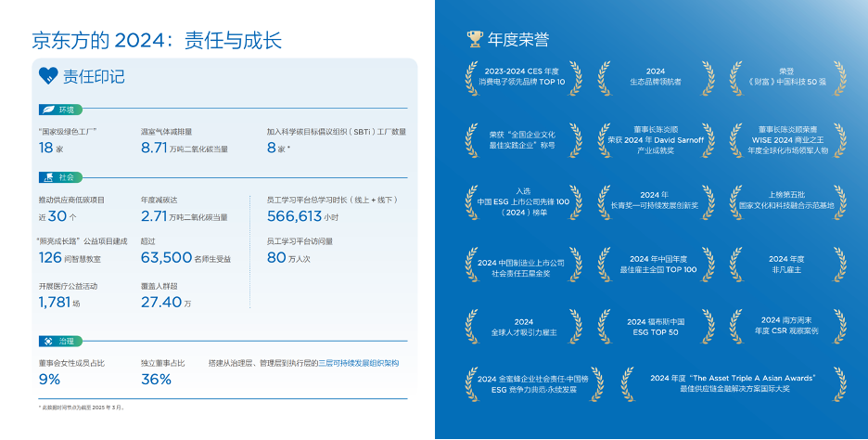Click the 温室气体减排量 label
This screenshot has width=868, height=440.
[167, 132]
